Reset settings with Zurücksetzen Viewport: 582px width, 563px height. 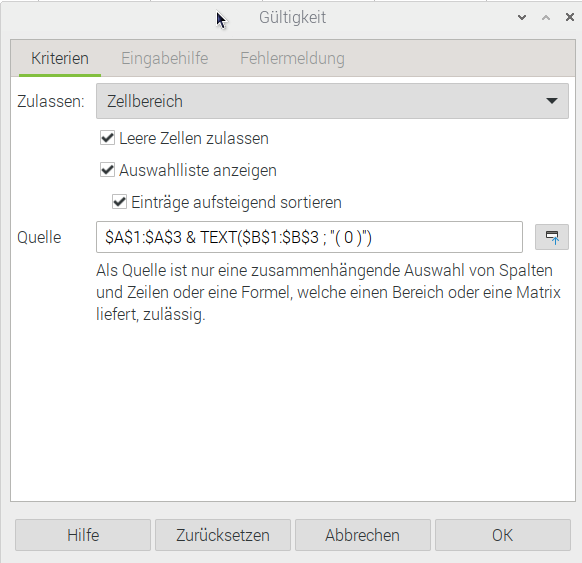(223, 535)
